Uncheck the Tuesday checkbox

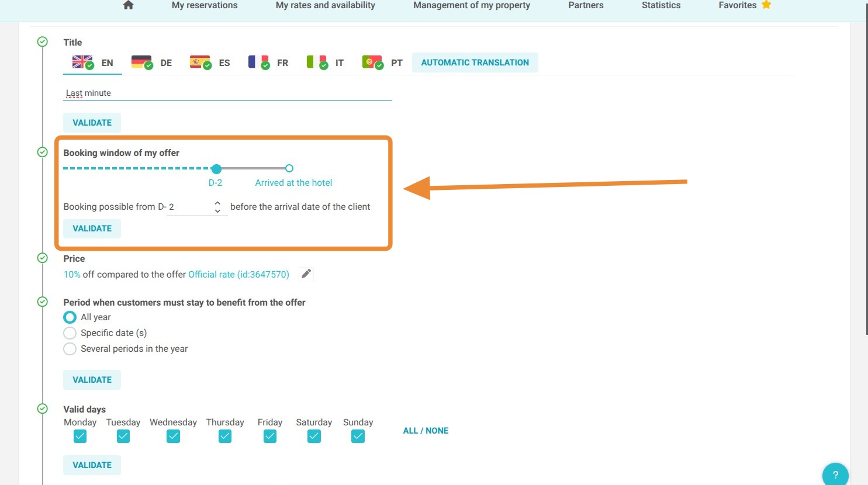tap(123, 437)
